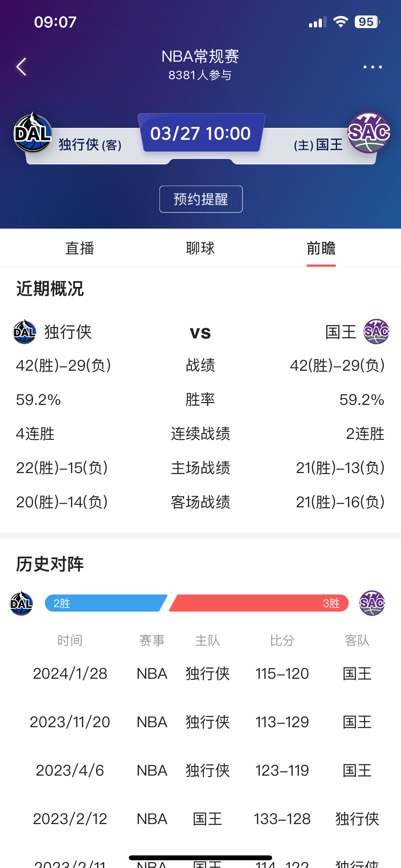Image resolution: width=401 pixels, height=868 pixels.
Task: Switch to the 直播 tab
Action: 80,248
